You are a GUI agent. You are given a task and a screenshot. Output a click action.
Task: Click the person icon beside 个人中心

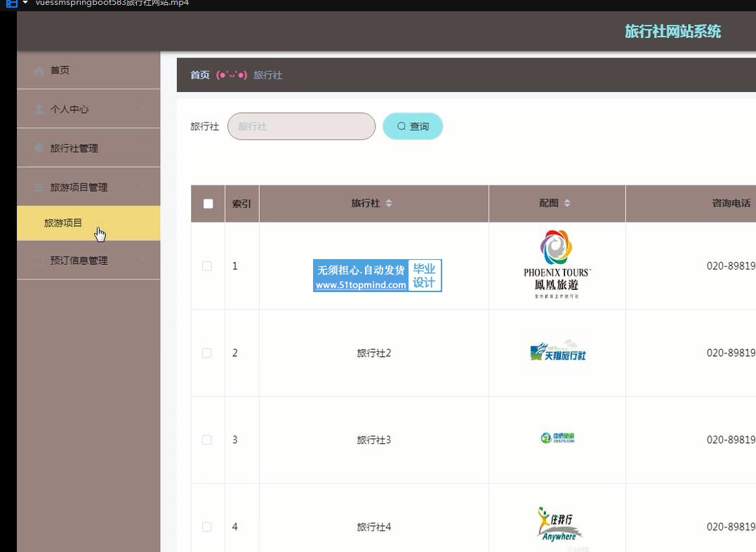(39, 110)
